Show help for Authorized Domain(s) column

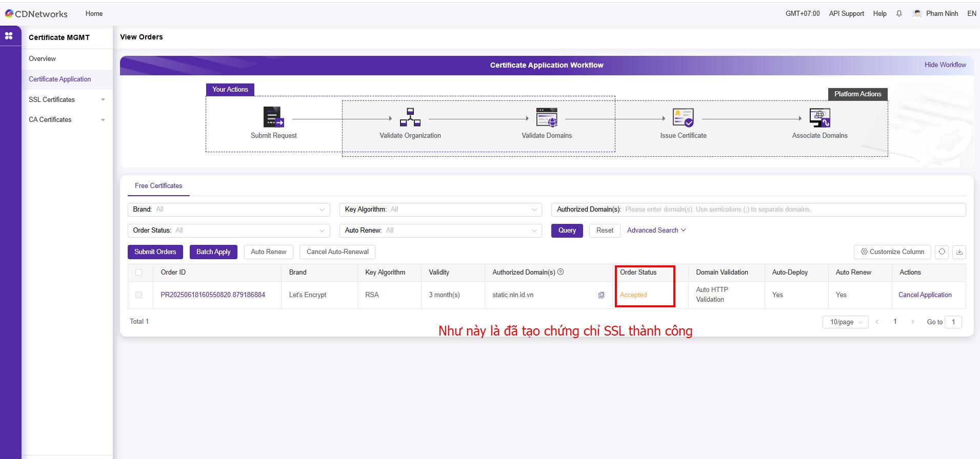tap(561, 272)
